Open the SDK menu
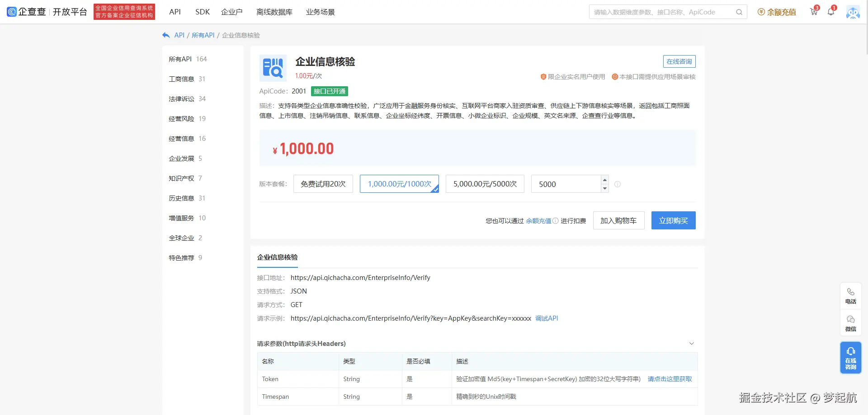Image resolution: width=868 pixels, height=415 pixels. 203,12
